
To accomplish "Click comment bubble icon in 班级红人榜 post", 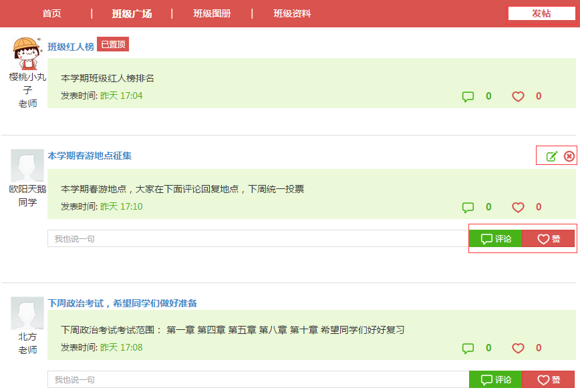I will 468,96.
